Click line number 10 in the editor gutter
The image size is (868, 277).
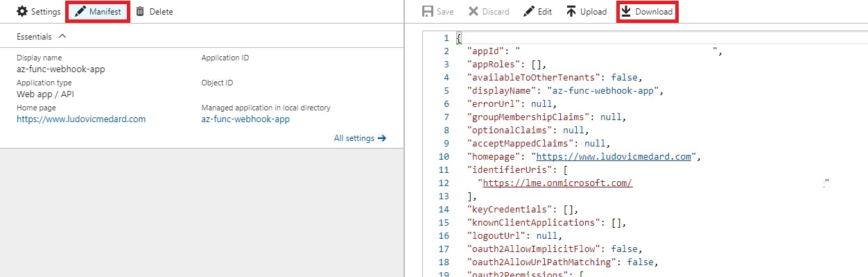tap(444, 156)
